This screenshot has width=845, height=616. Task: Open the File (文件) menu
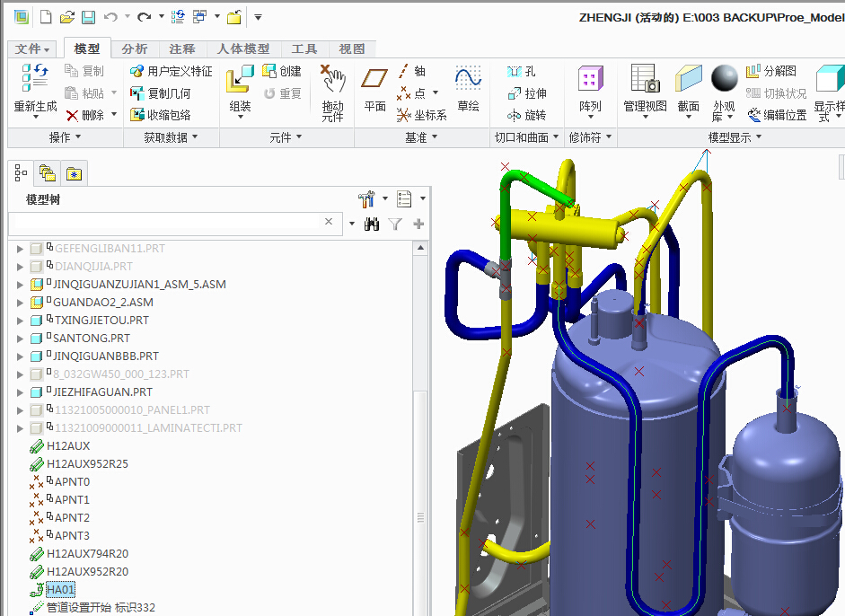coord(32,49)
